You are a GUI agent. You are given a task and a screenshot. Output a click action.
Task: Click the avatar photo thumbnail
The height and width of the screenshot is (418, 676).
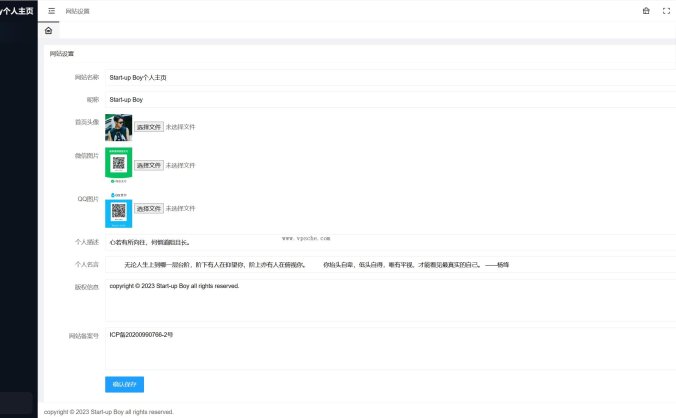click(119, 128)
